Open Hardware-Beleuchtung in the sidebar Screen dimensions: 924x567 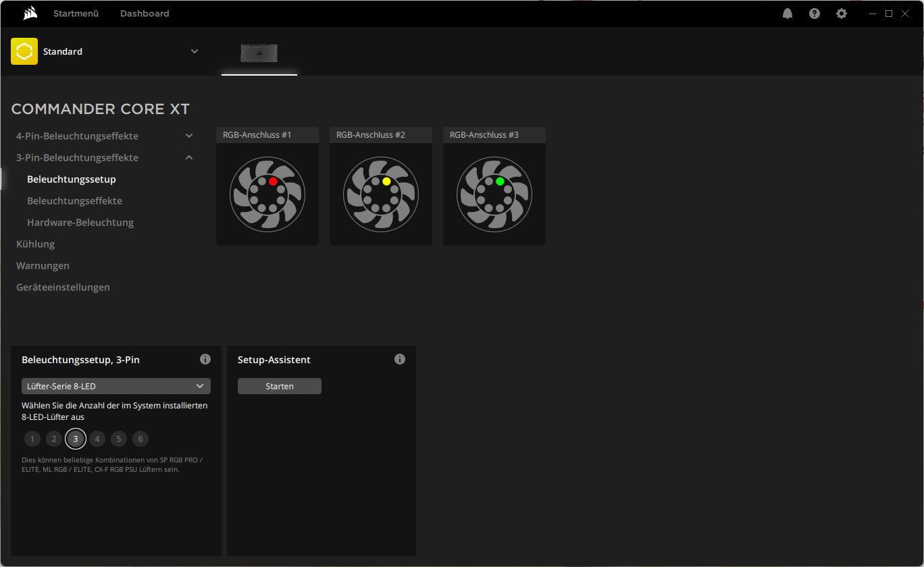[x=80, y=222]
